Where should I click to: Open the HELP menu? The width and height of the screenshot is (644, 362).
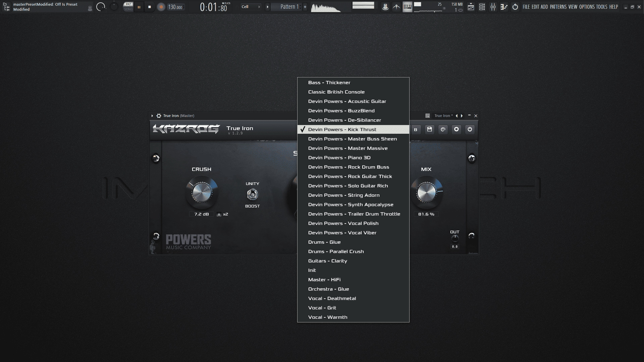click(613, 7)
